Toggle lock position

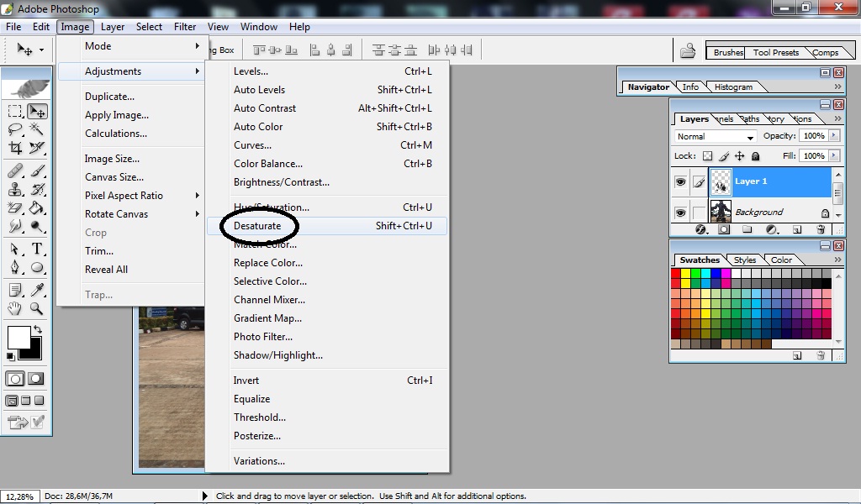pyautogui.click(x=740, y=156)
